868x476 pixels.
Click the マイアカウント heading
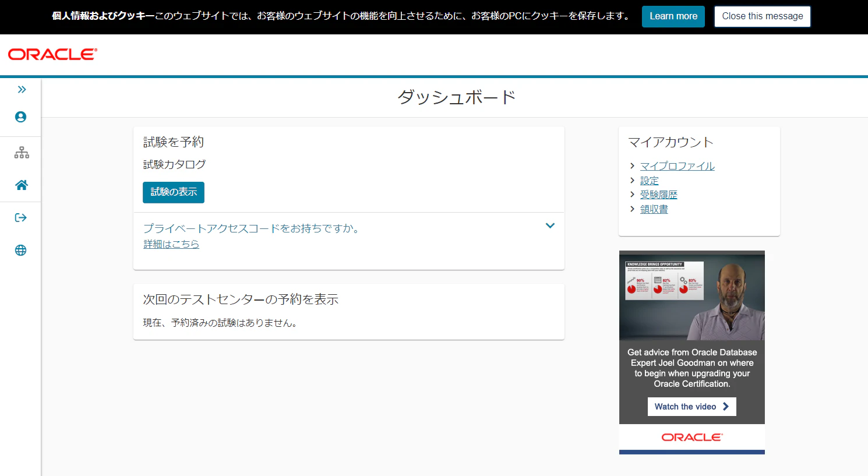(x=671, y=142)
